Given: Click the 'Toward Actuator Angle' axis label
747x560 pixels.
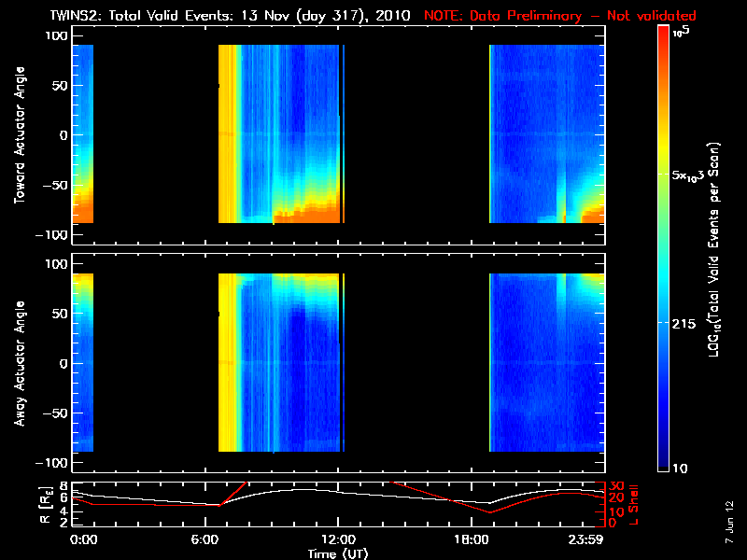Looking at the screenshot, I should point(20,134).
